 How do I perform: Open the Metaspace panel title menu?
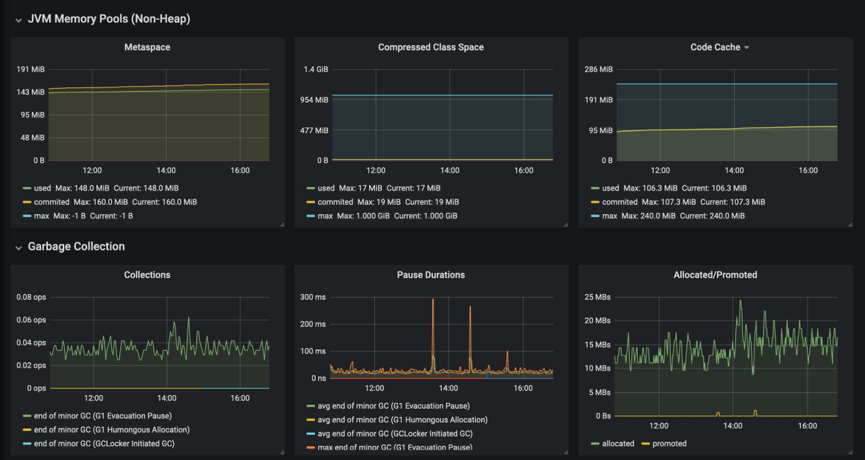point(147,47)
